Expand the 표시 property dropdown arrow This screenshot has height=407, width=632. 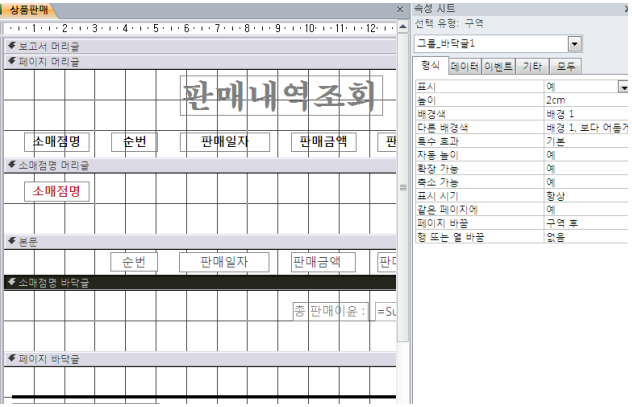coord(624,87)
